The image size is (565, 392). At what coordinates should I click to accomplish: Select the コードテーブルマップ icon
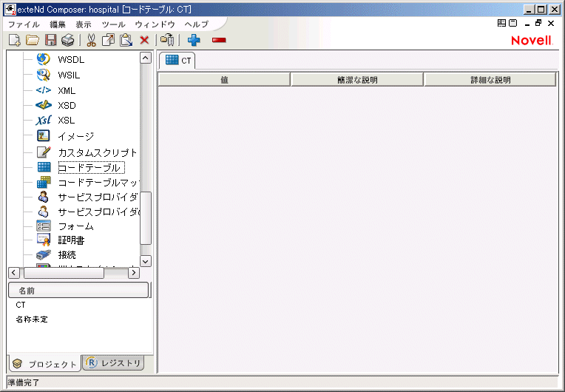click(x=44, y=182)
